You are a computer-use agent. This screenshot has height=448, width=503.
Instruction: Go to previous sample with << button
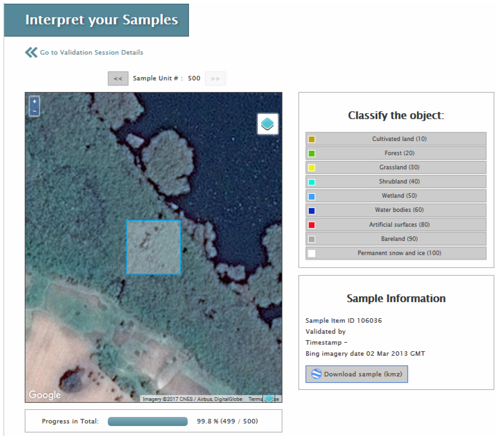click(118, 78)
